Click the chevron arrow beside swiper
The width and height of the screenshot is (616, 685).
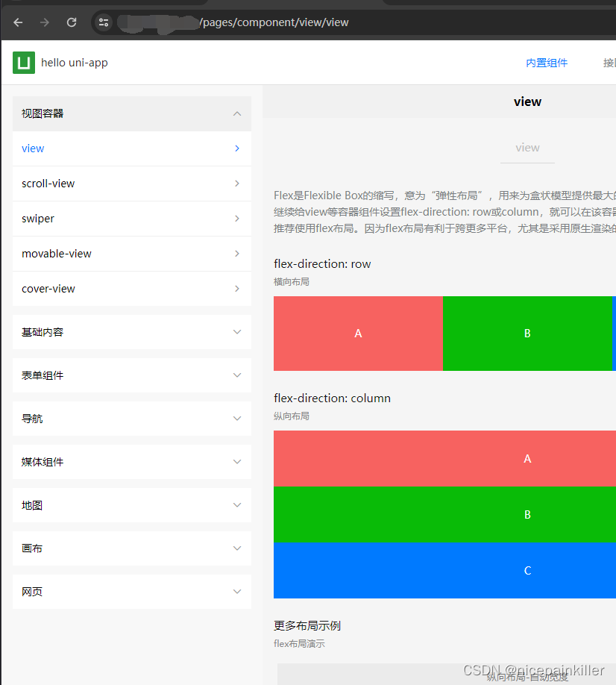pos(237,219)
